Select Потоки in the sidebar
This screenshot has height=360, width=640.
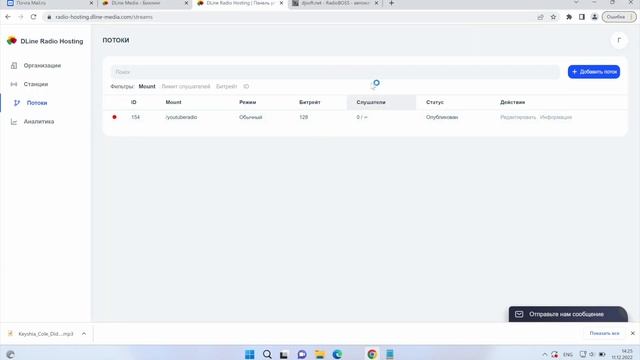(x=37, y=103)
